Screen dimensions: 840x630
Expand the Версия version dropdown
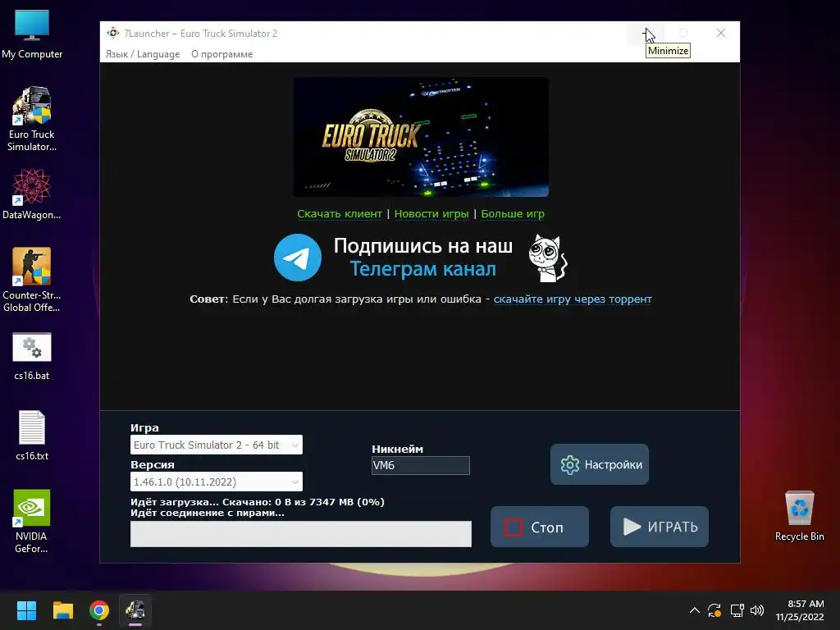coord(217,482)
